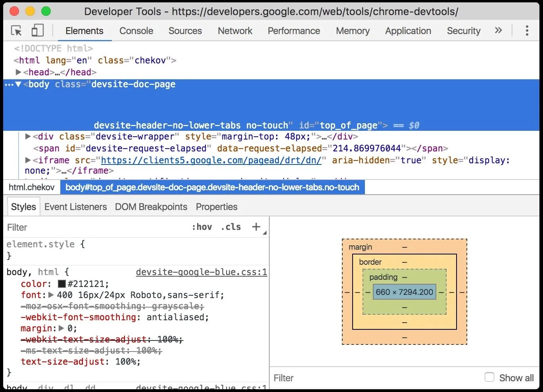This screenshot has height=392, width=543.
Task: Open the Performance tab
Action: pos(294,31)
